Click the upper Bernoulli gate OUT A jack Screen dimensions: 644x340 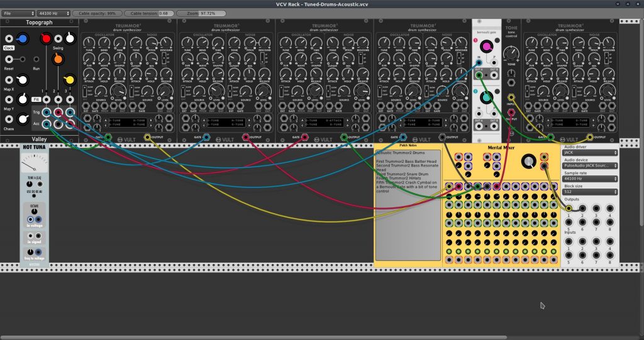[479, 75]
